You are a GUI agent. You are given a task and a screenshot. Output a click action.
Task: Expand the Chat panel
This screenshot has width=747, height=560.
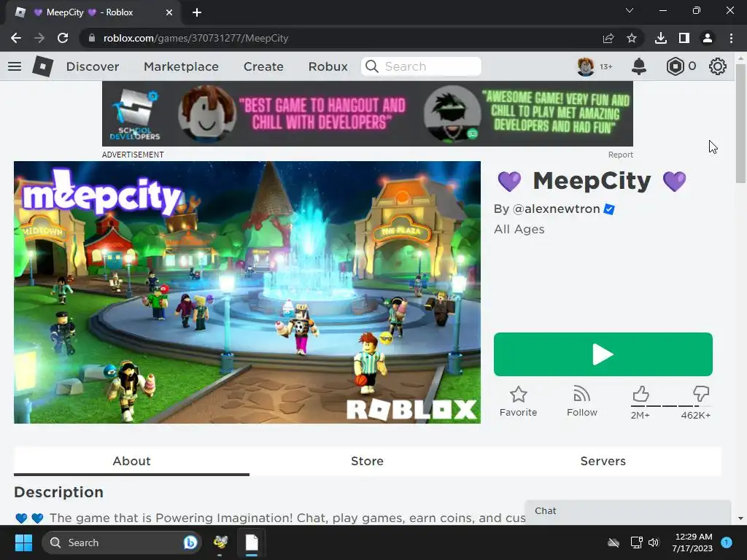(628, 511)
